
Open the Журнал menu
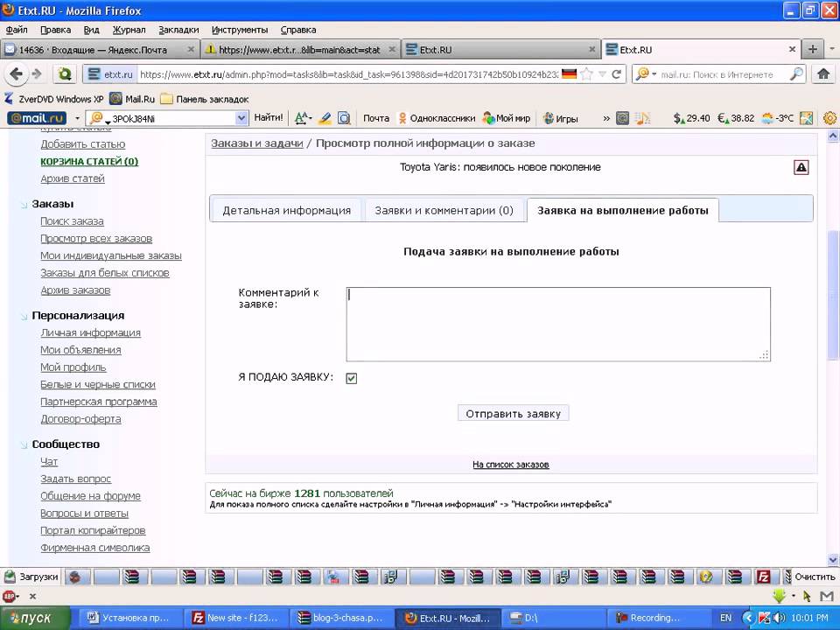pos(129,30)
